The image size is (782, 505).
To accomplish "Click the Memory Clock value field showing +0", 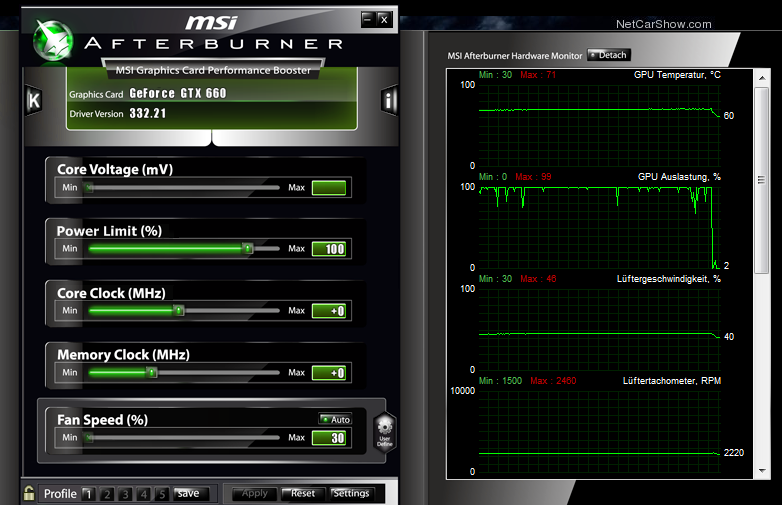I will coord(329,373).
